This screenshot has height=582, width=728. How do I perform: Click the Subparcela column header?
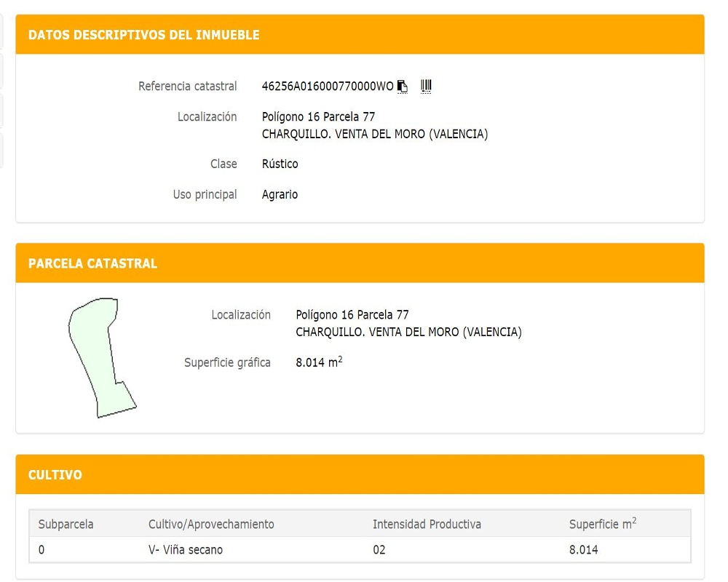pos(66,524)
